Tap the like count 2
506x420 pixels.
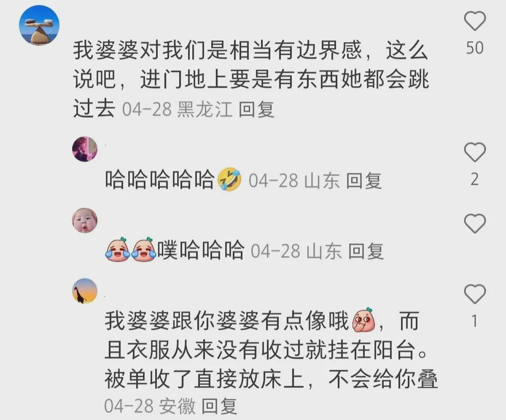pyautogui.click(x=475, y=180)
